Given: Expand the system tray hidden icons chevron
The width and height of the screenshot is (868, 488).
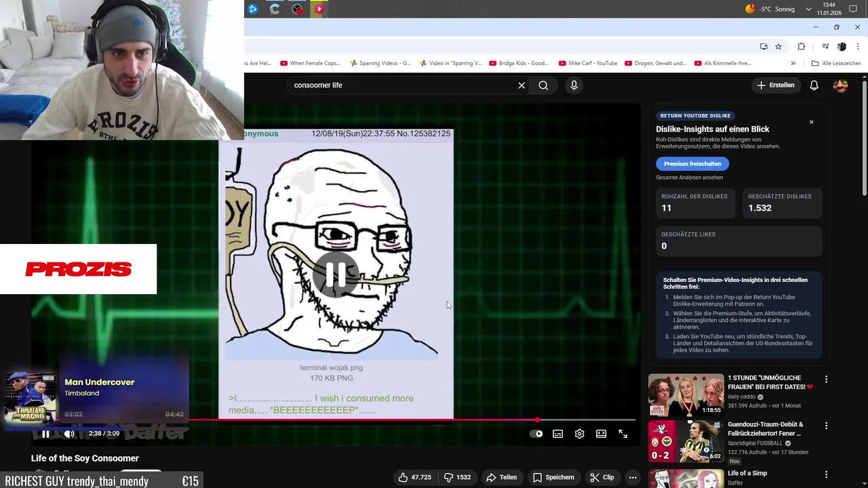Looking at the screenshot, I should pos(808,9).
